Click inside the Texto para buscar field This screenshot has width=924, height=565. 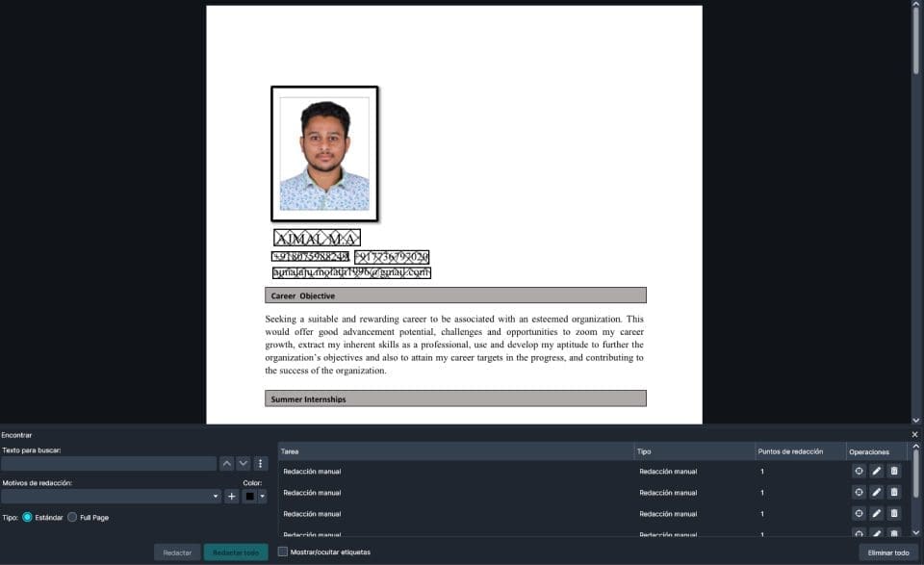111,463
